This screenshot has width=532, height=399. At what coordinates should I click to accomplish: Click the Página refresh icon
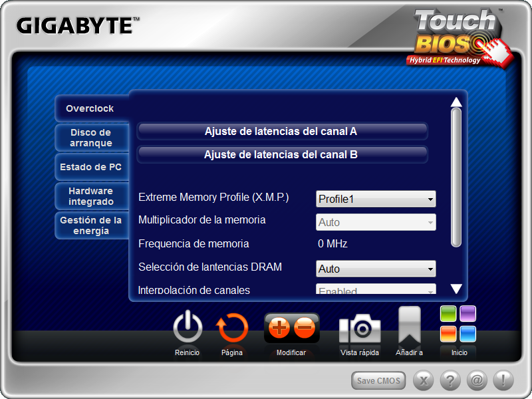pos(232,328)
